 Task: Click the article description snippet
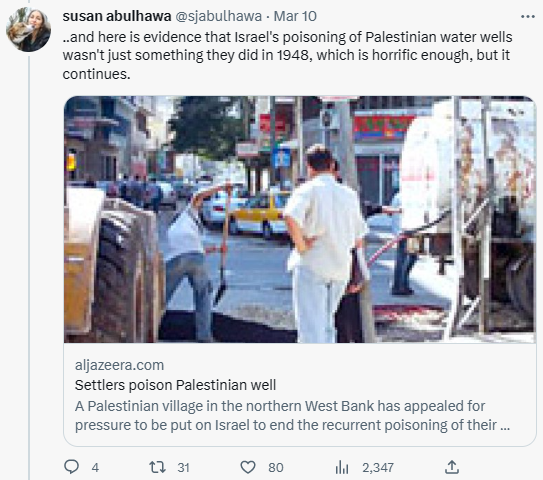(292, 415)
